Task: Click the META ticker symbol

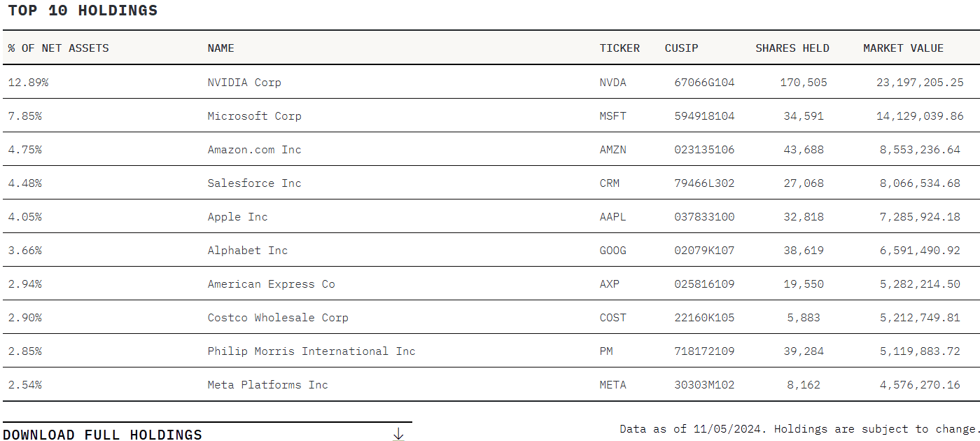Action: (612, 385)
